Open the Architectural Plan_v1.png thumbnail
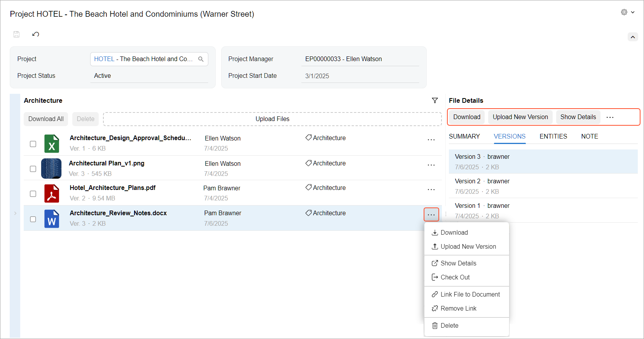The height and width of the screenshot is (339, 644). (51, 169)
